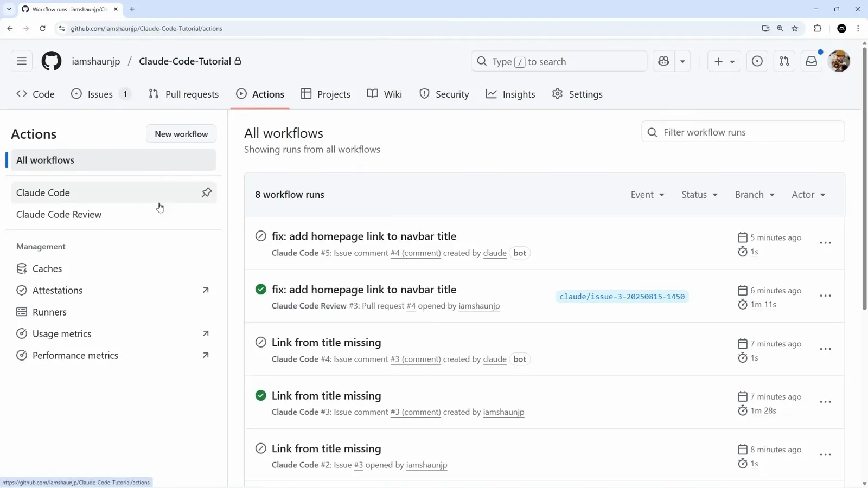The image size is (868, 488).
Task: Open options menu for Claude Code #4 run
Action: [825, 349]
